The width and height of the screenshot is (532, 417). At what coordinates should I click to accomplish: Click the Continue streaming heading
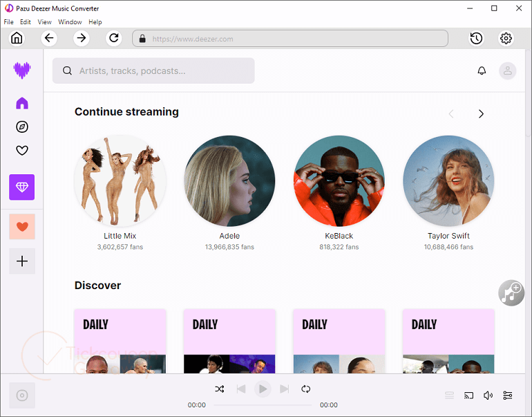tap(126, 112)
